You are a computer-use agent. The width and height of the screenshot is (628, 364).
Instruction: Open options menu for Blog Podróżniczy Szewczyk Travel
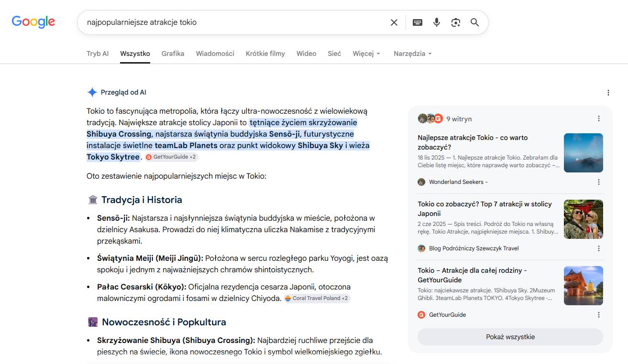(599, 248)
